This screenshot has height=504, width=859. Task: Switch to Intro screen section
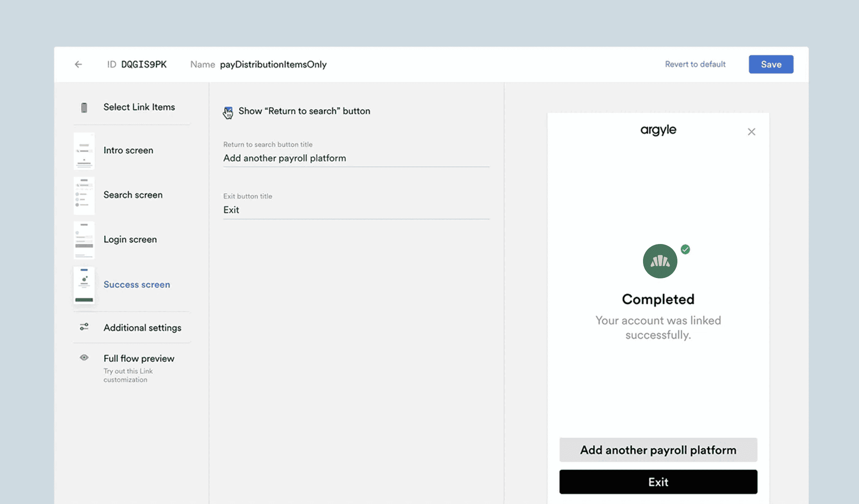click(128, 150)
